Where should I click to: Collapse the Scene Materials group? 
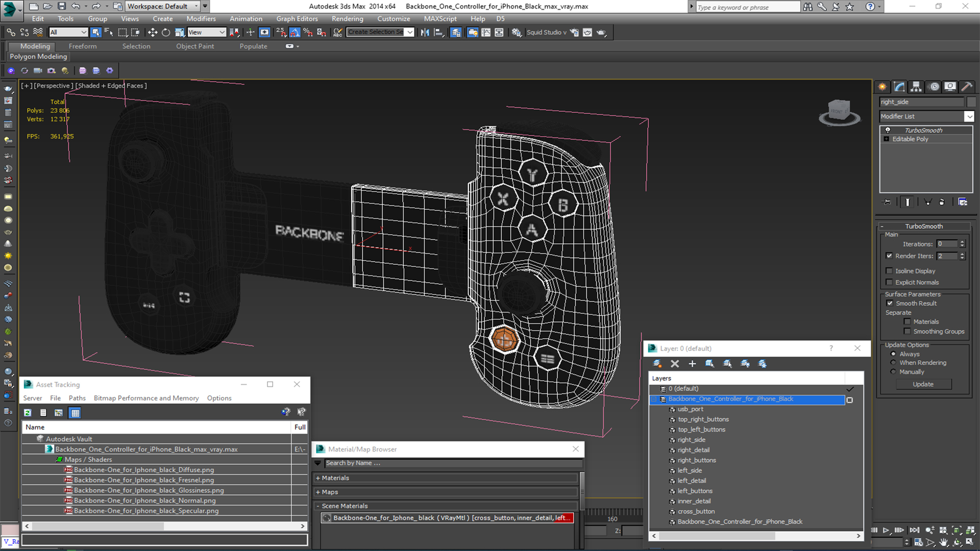318,506
